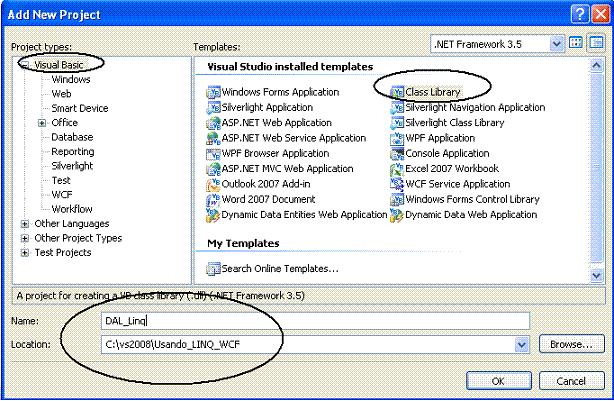Expand the Office project type node
Image resolution: width=614 pixels, height=401 pixels.
tap(42, 123)
